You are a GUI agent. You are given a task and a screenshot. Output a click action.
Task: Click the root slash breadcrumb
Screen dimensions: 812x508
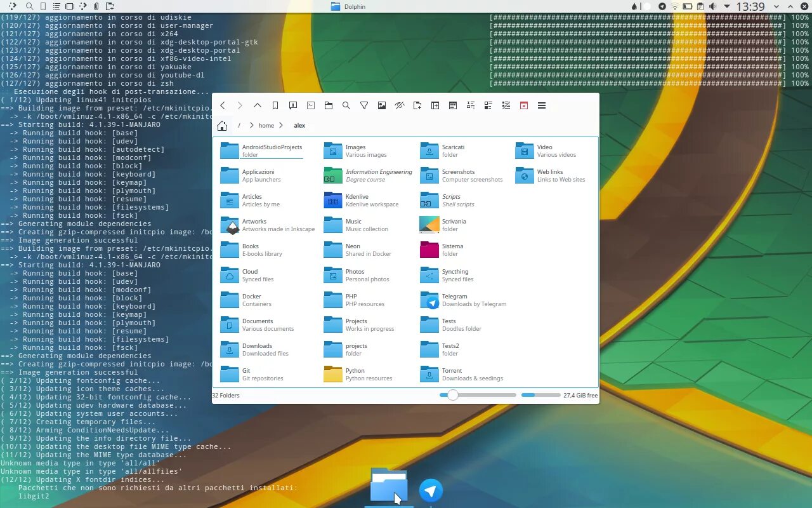tap(239, 126)
